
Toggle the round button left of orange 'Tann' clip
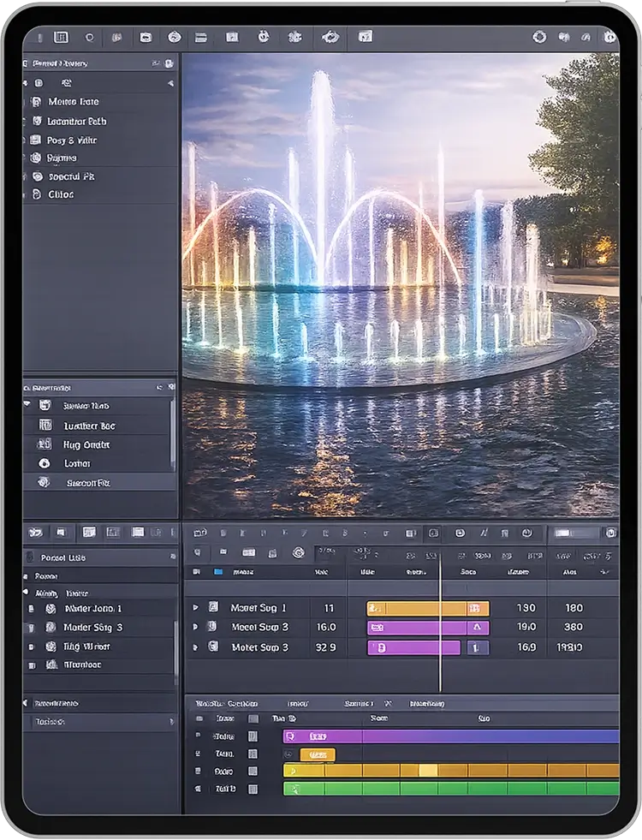point(288,754)
